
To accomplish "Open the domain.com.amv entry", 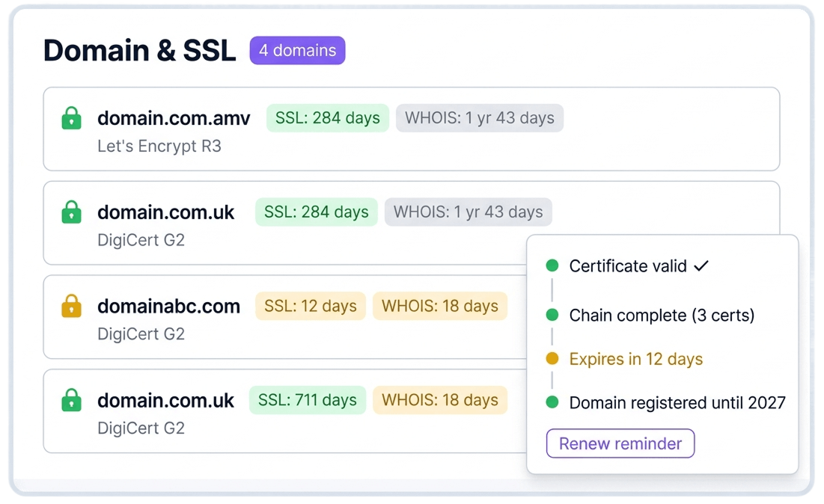I will [412, 129].
